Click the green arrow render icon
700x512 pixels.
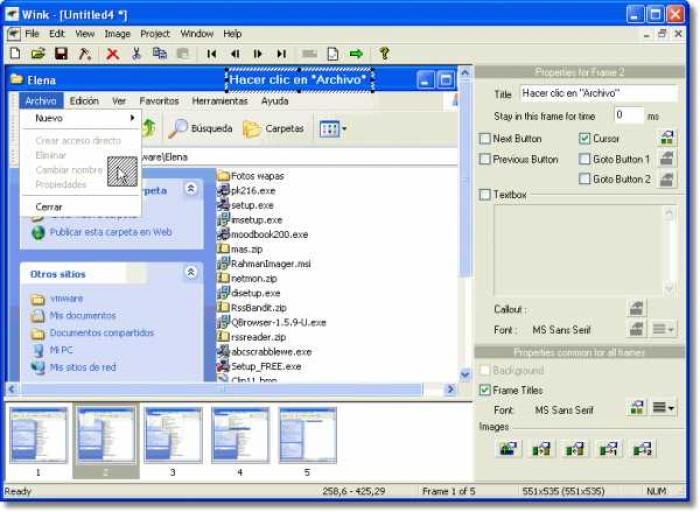[x=356, y=54]
